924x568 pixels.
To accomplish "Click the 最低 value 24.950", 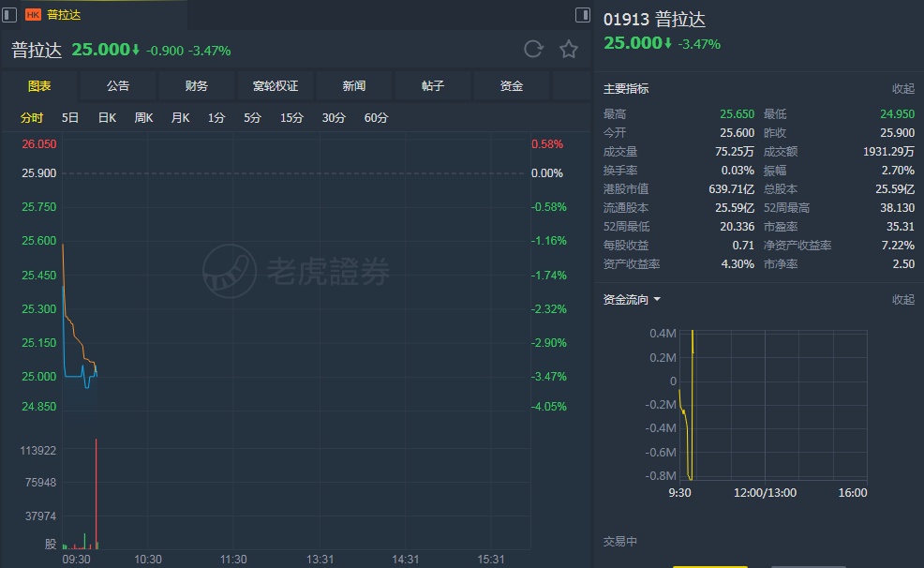I will pos(897,114).
